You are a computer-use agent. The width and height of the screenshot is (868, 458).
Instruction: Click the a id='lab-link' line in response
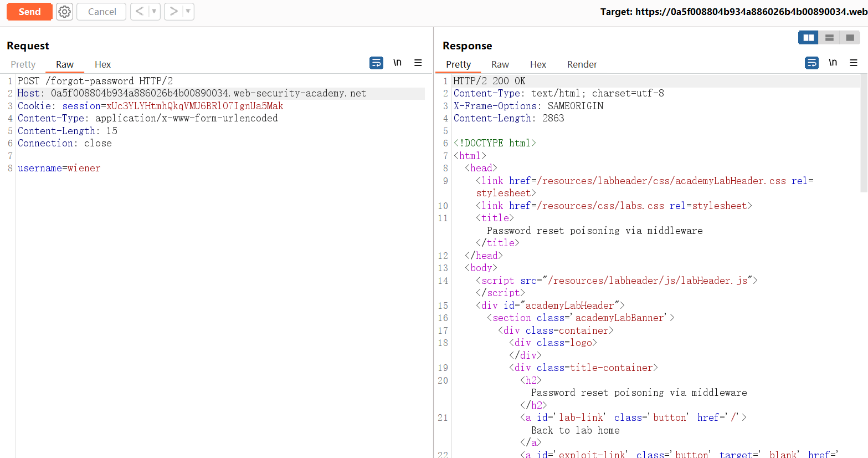coord(634,418)
